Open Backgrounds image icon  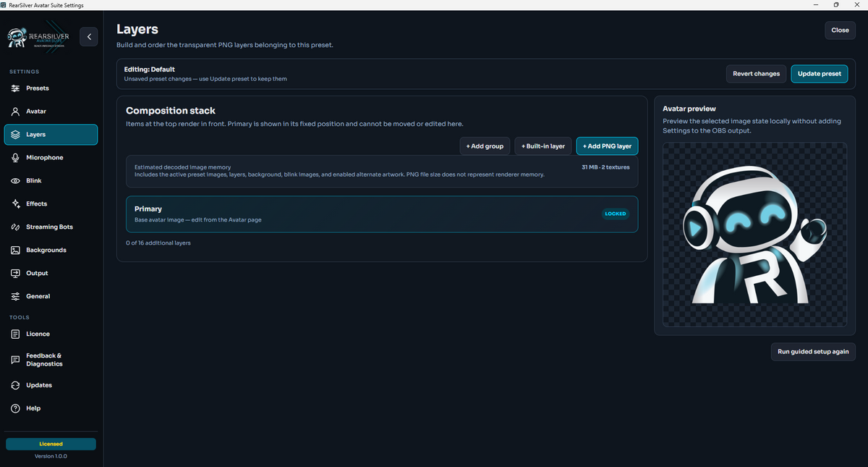tap(15, 251)
